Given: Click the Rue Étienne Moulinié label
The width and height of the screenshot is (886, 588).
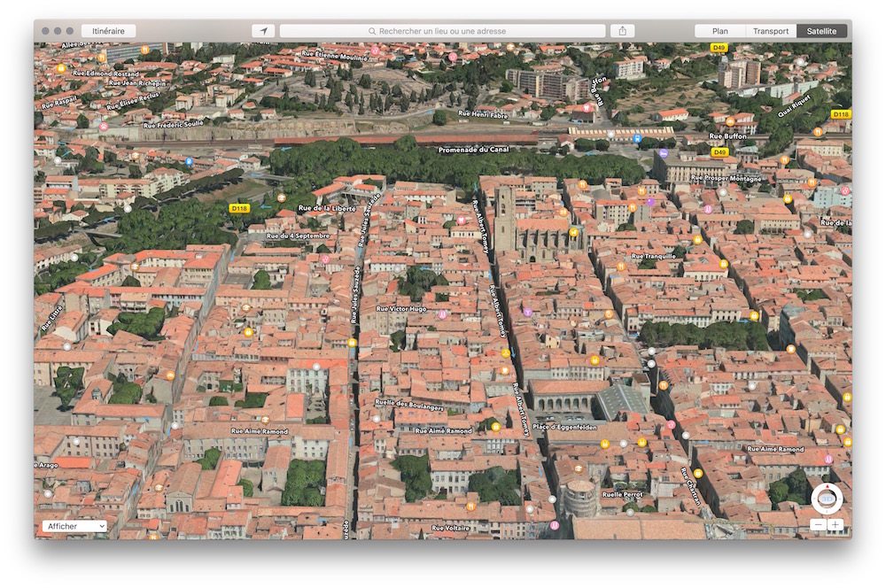Looking at the screenshot, I should coord(334,55).
